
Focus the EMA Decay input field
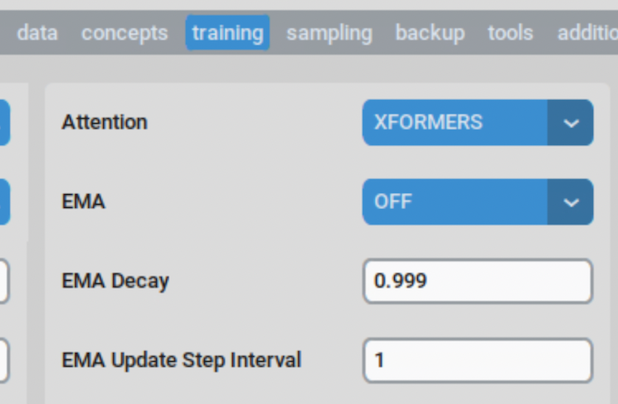tap(478, 281)
